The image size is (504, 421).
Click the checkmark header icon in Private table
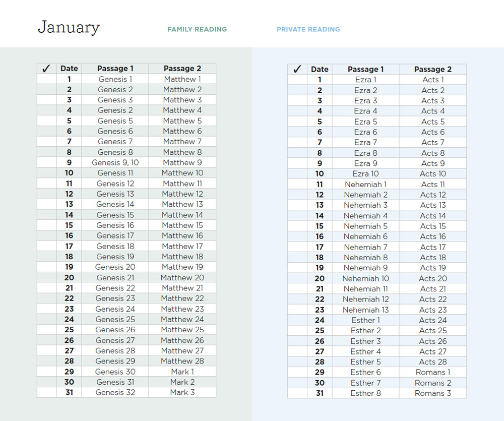pos(297,69)
